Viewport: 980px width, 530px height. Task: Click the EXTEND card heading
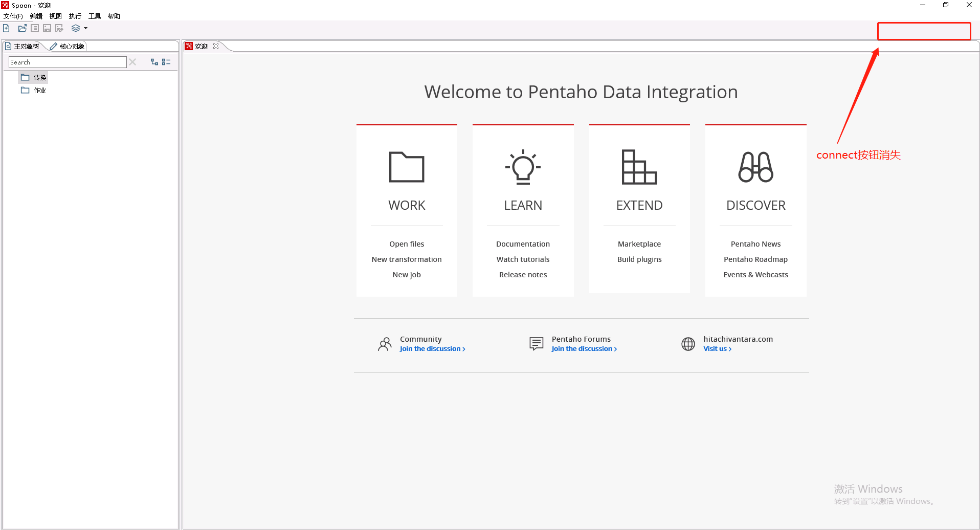[x=639, y=205]
